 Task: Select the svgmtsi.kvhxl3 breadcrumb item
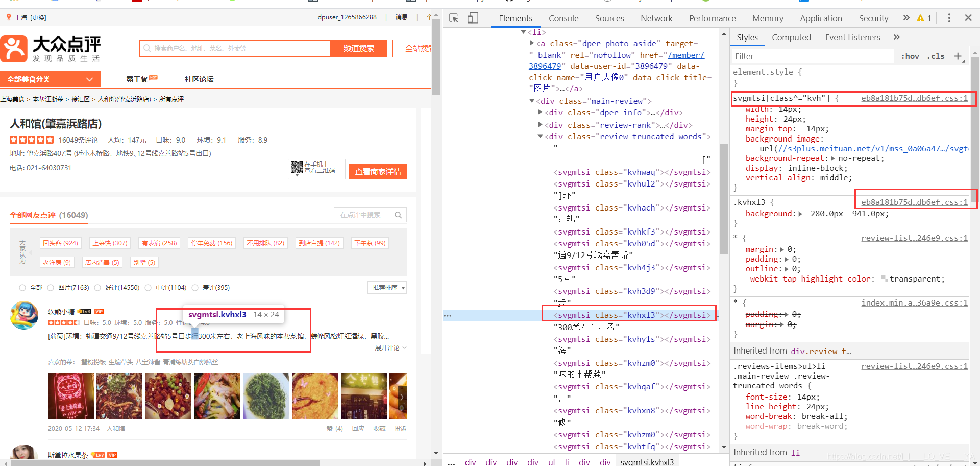(x=647, y=462)
